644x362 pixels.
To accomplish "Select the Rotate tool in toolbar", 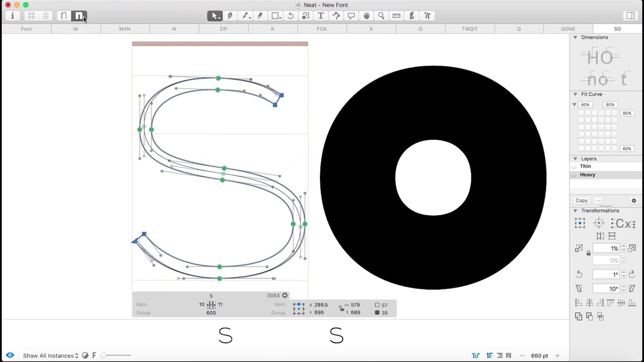I will tap(290, 16).
